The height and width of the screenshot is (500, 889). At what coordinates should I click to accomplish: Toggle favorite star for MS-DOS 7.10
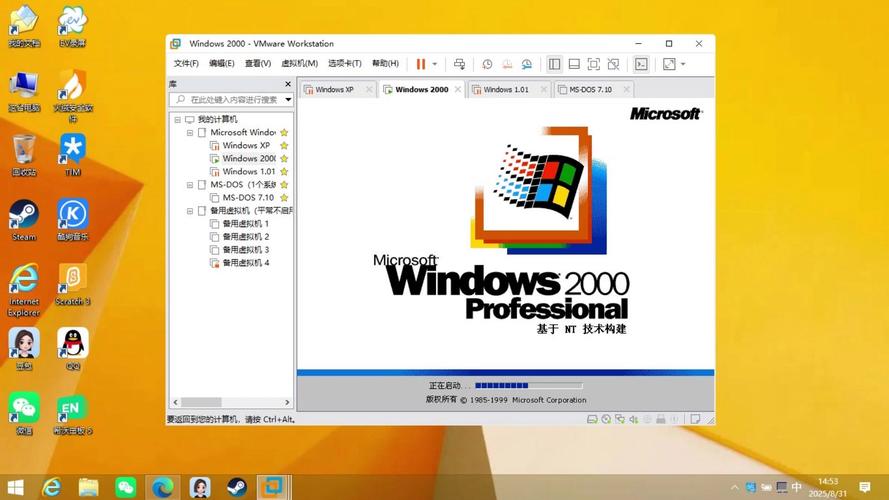click(x=284, y=198)
